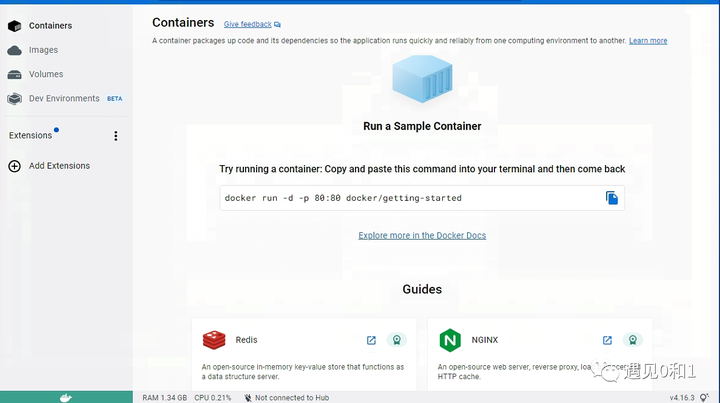
Task: Click the NGINX guide logo
Action: click(450, 340)
